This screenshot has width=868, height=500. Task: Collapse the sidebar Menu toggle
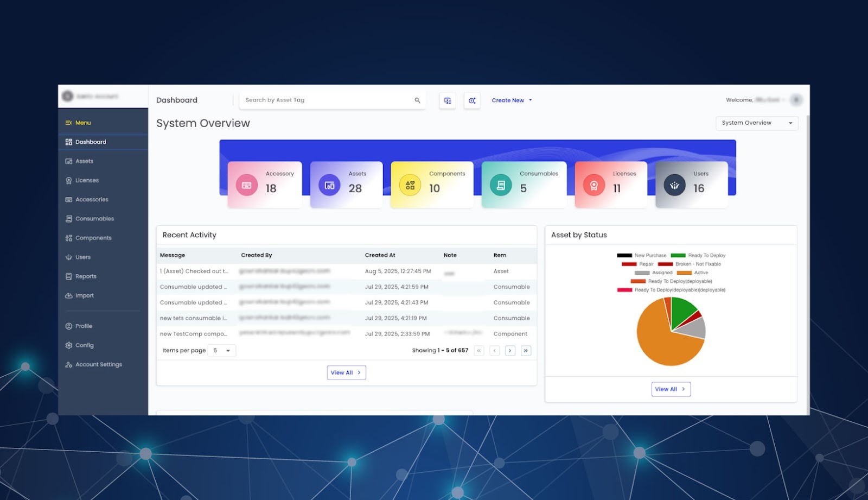[x=69, y=123]
